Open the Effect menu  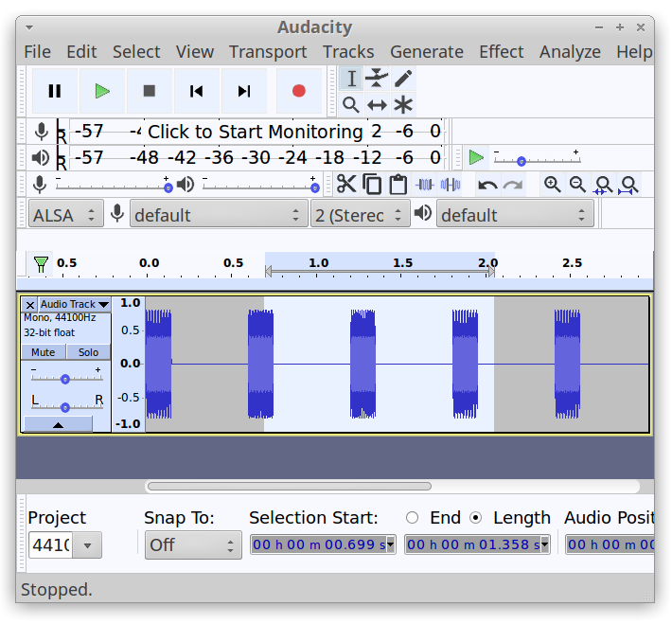pos(501,52)
